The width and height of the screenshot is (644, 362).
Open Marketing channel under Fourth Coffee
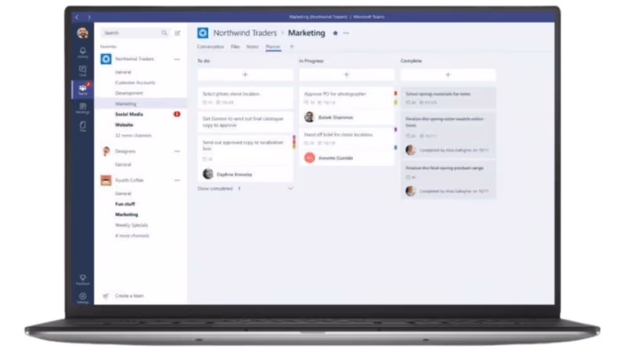click(126, 215)
